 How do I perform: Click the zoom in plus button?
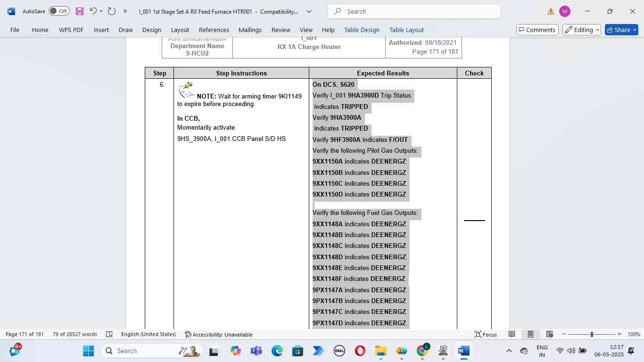pos(619,334)
